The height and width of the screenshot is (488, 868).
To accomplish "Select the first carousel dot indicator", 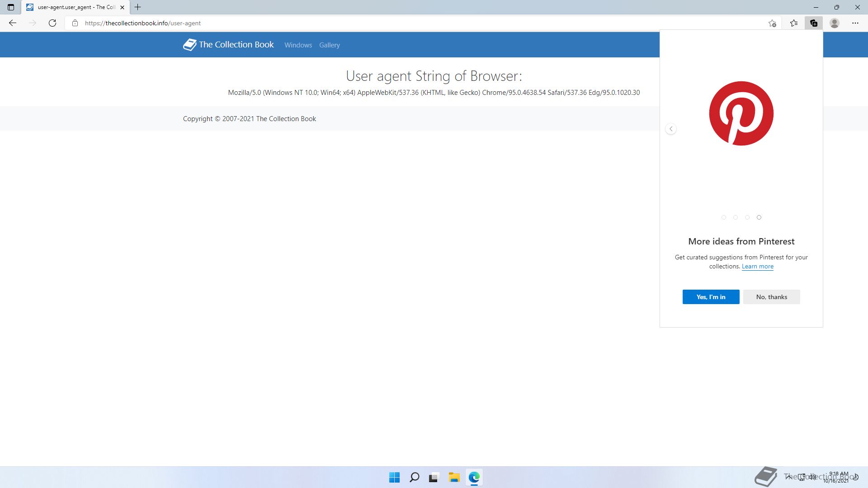I will (x=724, y=217).
